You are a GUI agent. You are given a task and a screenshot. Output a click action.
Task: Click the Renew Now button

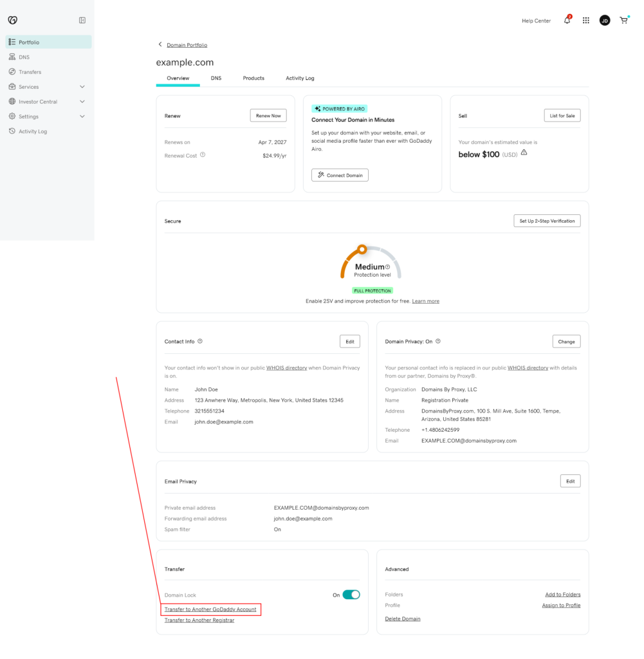point(268,116)
